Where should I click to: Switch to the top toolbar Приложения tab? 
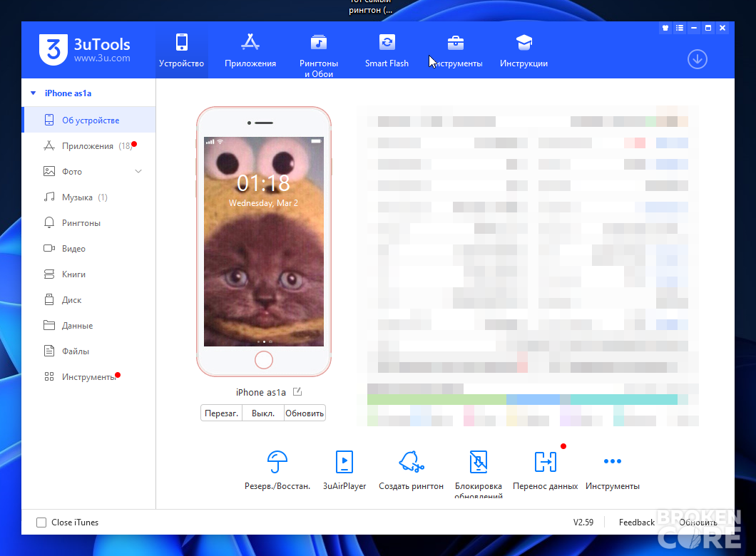[x=250, y=50]
